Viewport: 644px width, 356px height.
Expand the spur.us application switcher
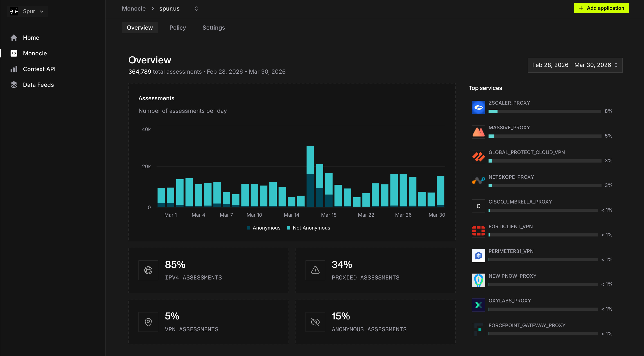(196, 9)
